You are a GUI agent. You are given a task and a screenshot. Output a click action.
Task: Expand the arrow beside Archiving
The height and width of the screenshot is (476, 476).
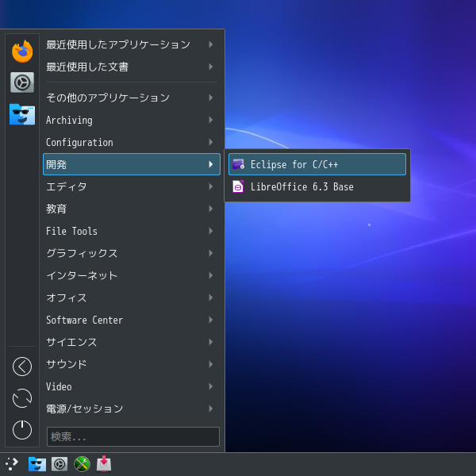[211, 120]
